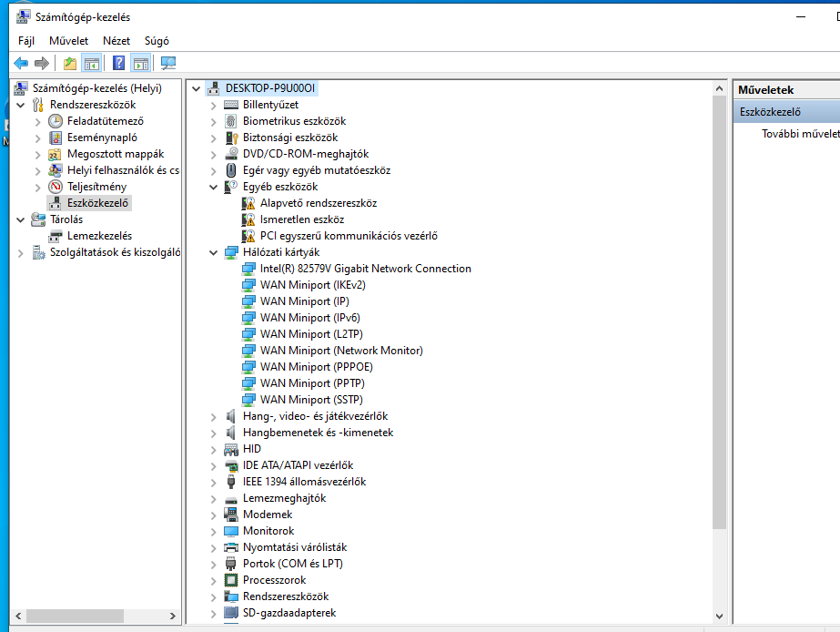Expand the Lemezmeghajtók category

tap(213, 499)
